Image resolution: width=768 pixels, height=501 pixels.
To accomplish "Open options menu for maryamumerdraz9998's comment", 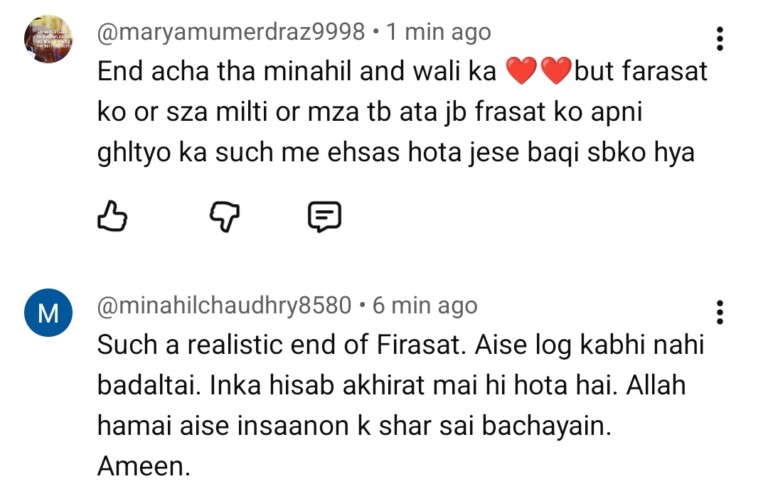I will tap(719, 39).
